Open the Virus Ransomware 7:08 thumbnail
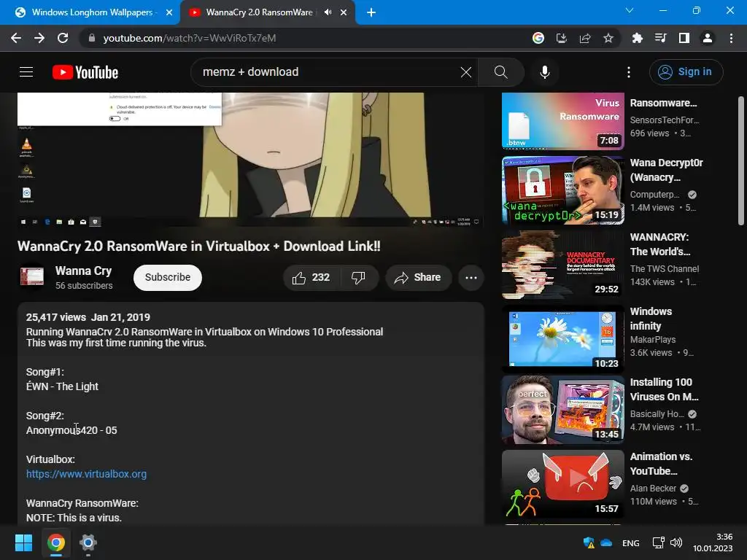The height and width of the screenshot is (560, 747). point(563,121)
